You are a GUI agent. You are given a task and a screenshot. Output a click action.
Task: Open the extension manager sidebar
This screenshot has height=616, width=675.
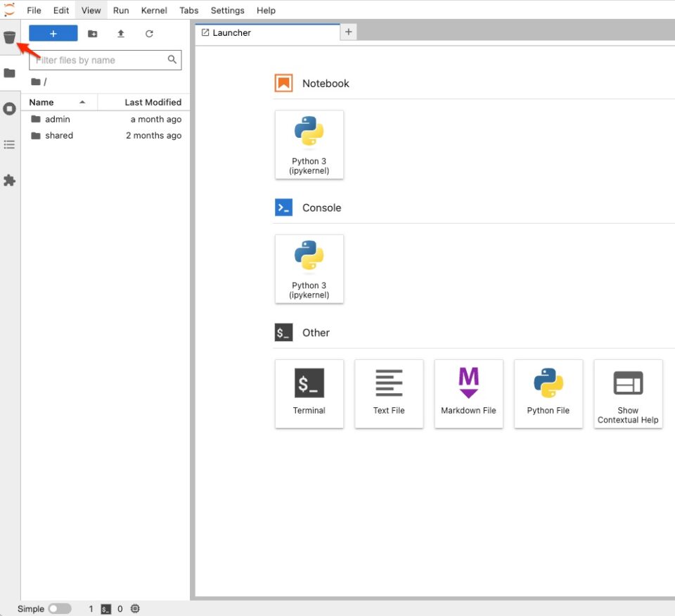(10, 181)
